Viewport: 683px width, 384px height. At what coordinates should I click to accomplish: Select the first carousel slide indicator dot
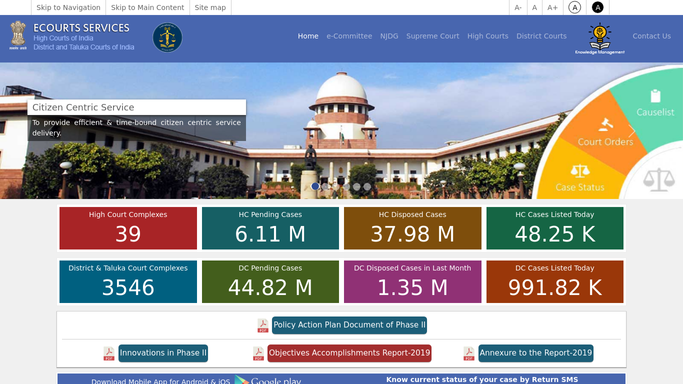click(x=315, y=186)
